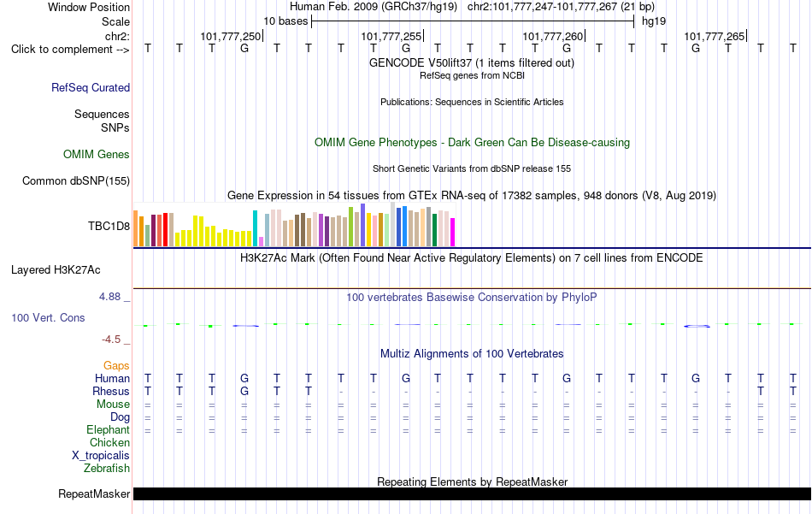The image size is (812, 514).
Task: Click the SNPs track label
Action: 115,127
